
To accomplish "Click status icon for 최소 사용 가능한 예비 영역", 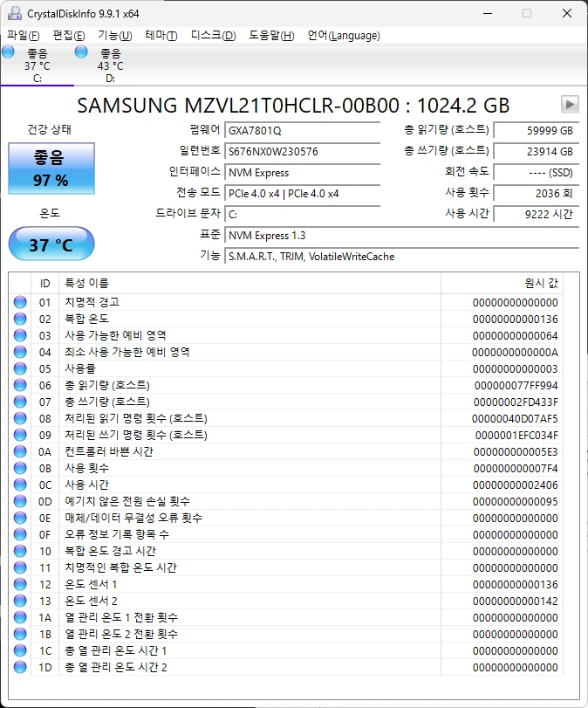I will (20, 352).
